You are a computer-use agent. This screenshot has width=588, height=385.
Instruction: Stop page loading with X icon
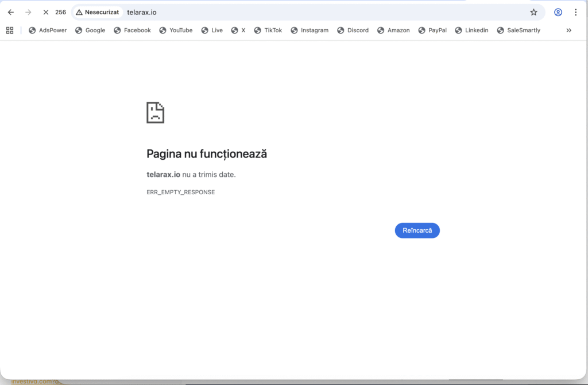point(46,12)
